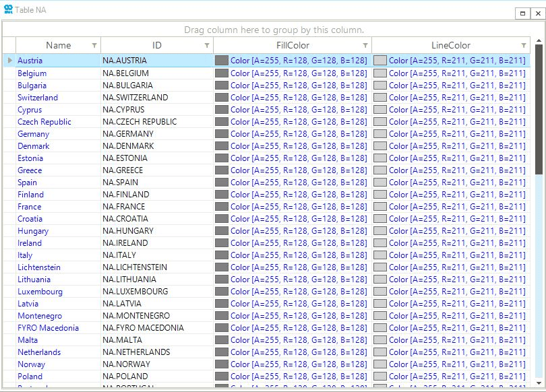Viewport: 546px width, 392px height.
Task: Sort by the ID column header
Action: click(156, 46)
